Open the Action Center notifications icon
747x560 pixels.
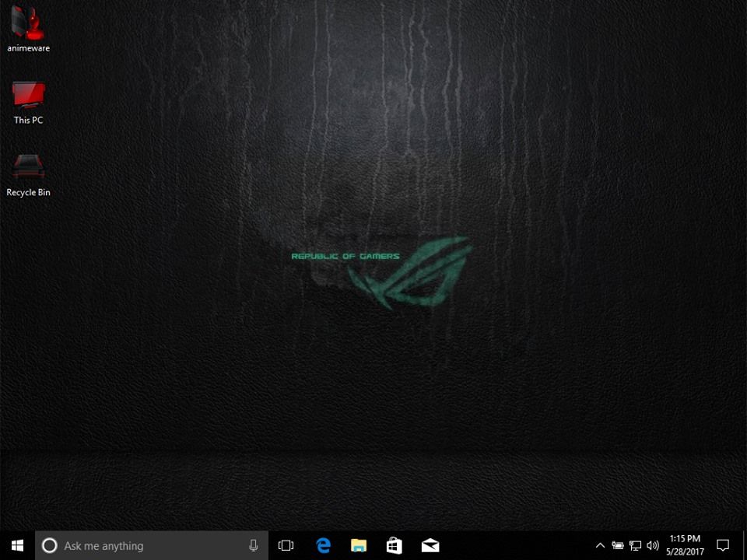723,545
